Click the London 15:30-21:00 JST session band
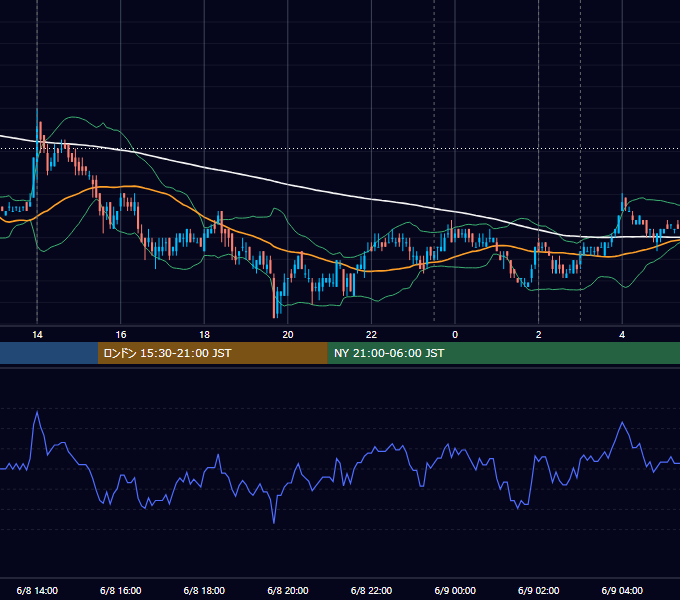Image resolution: width=680 pixels, height=600 pixels. tap(212, 353)
